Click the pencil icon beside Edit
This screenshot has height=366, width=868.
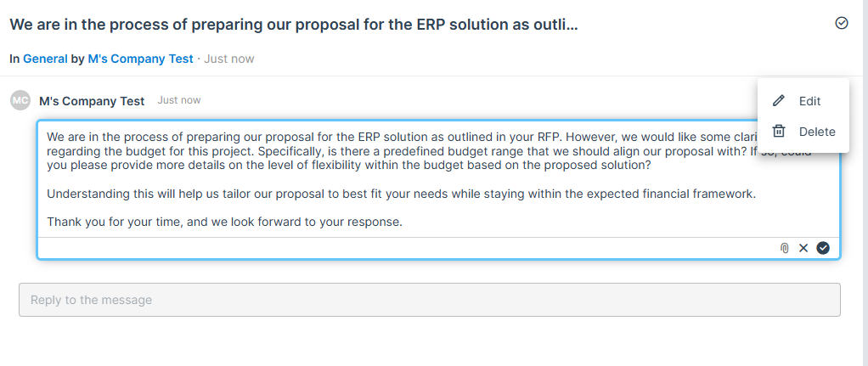(779, 101)
